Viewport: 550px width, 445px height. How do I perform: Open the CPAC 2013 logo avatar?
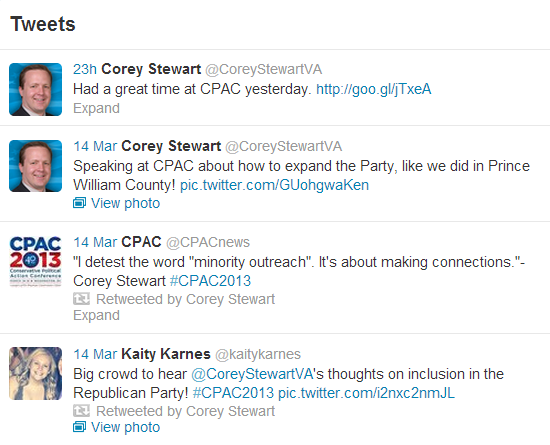pos(35,261)
